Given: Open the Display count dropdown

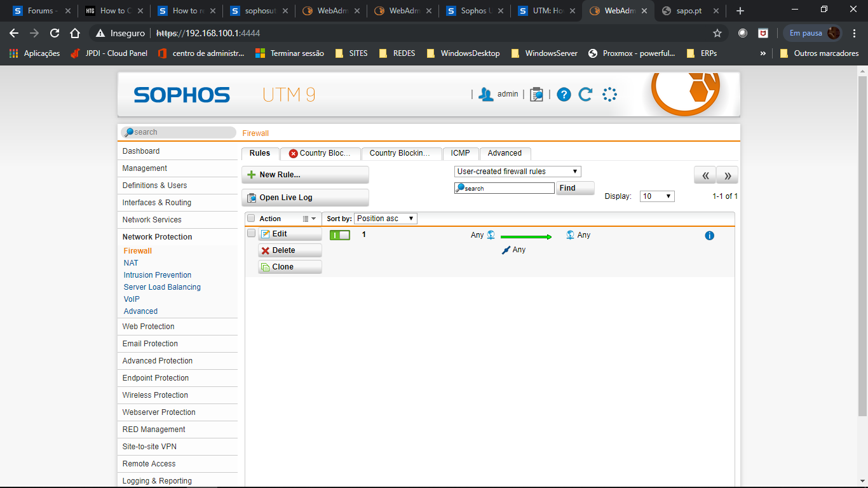Looking at the screenshot, I should [x=658, y=196].
